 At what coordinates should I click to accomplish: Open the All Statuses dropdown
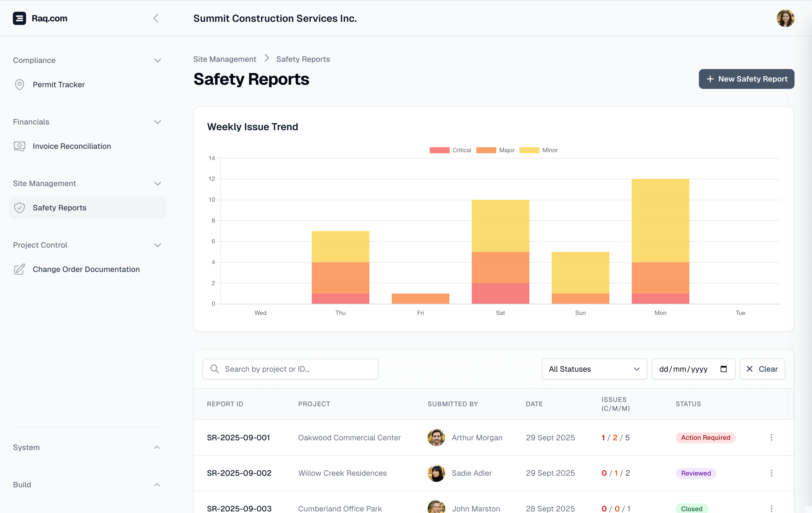594,369
